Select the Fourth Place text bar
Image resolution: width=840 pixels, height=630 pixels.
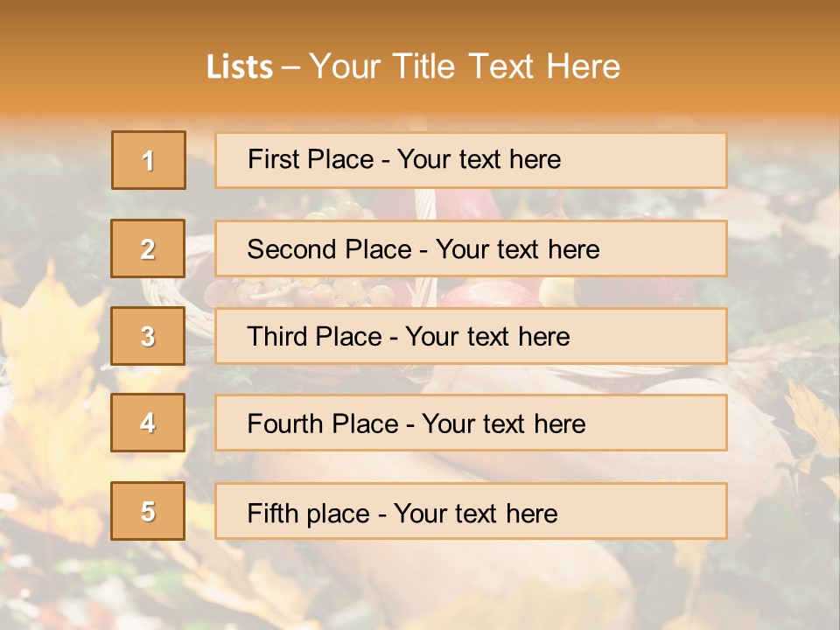point(471,423)
